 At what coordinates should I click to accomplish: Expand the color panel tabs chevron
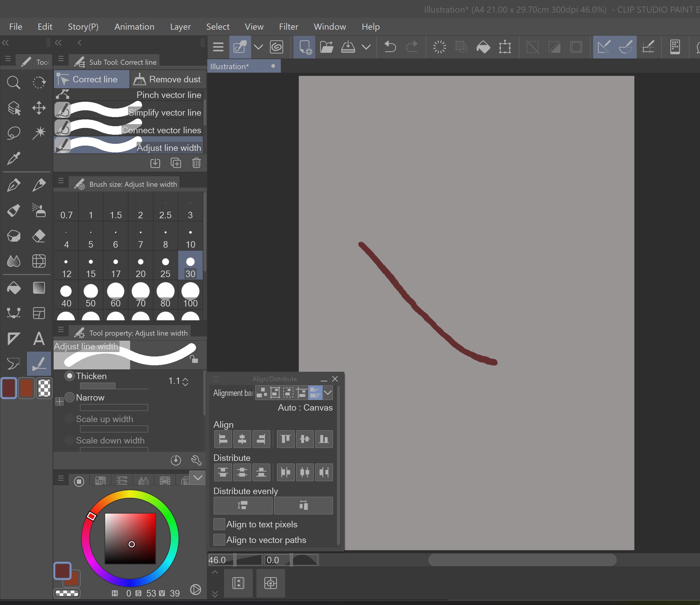198,478
